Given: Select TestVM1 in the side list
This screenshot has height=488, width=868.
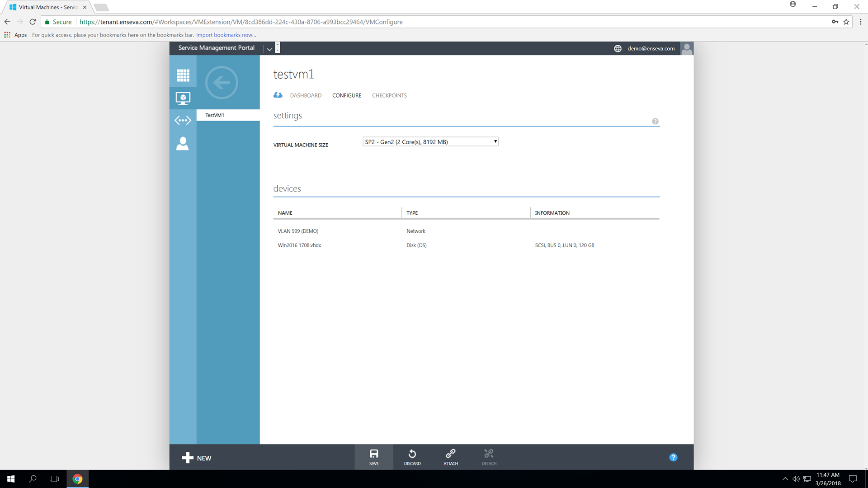Looking at the screenshot, I should pyautogui.click(x=228, y=115).
